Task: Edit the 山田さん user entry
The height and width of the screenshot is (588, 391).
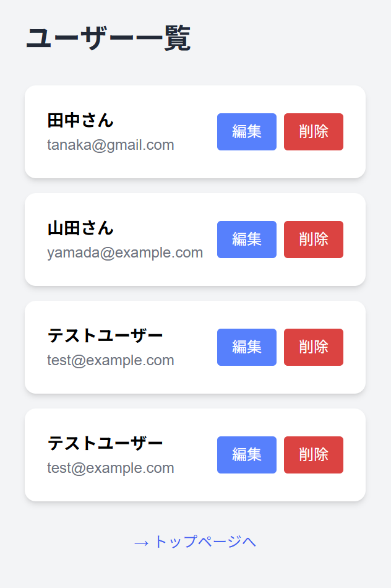Action: [246, 240]
